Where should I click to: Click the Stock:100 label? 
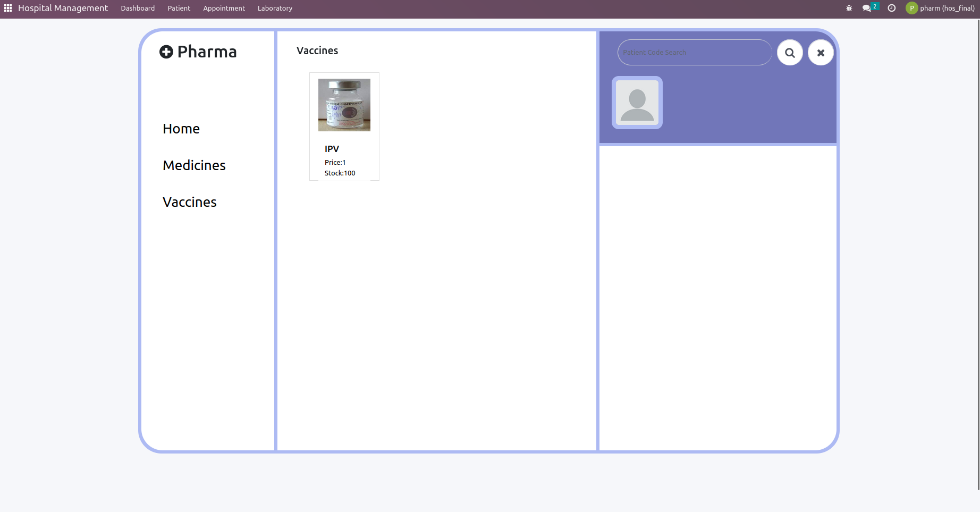340,173
